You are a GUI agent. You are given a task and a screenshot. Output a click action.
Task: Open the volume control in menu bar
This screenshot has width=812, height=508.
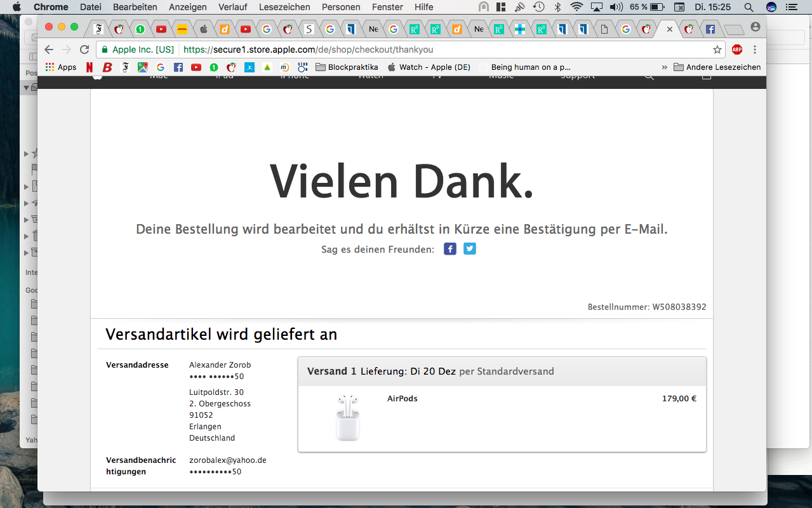[616, 7]
